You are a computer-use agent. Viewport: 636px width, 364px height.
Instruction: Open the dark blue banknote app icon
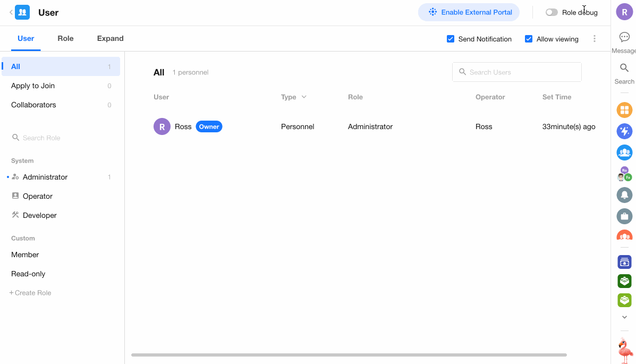point(624,262)
